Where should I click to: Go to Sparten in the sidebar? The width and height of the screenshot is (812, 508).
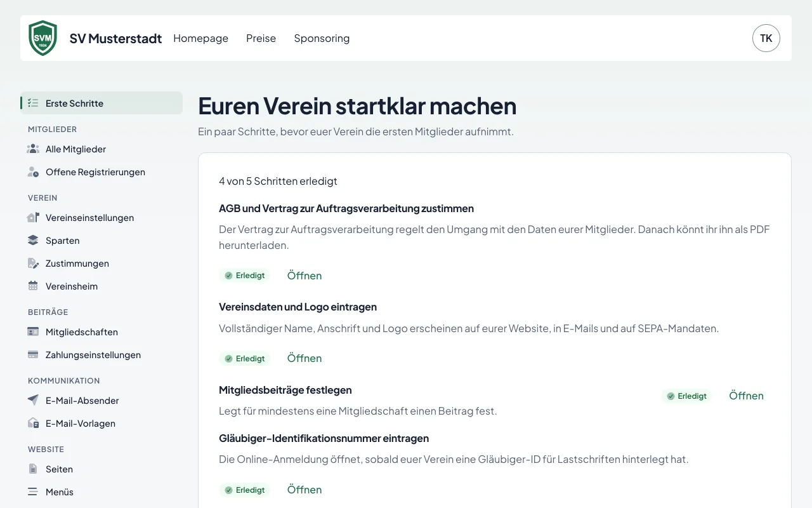pos(101,240)
